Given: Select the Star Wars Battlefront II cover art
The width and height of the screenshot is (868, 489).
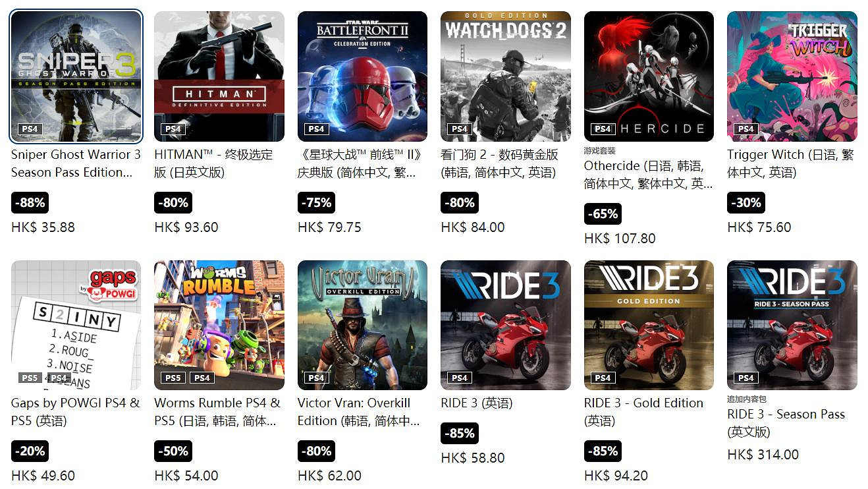Looking at the screenshot, I should (x=362, y=76).
